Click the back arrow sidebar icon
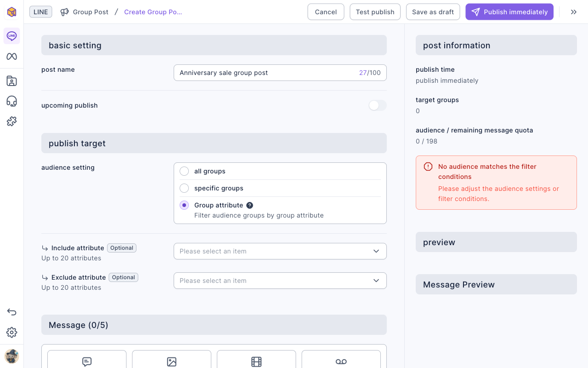588x368 pixels. [x=11, y=312]
